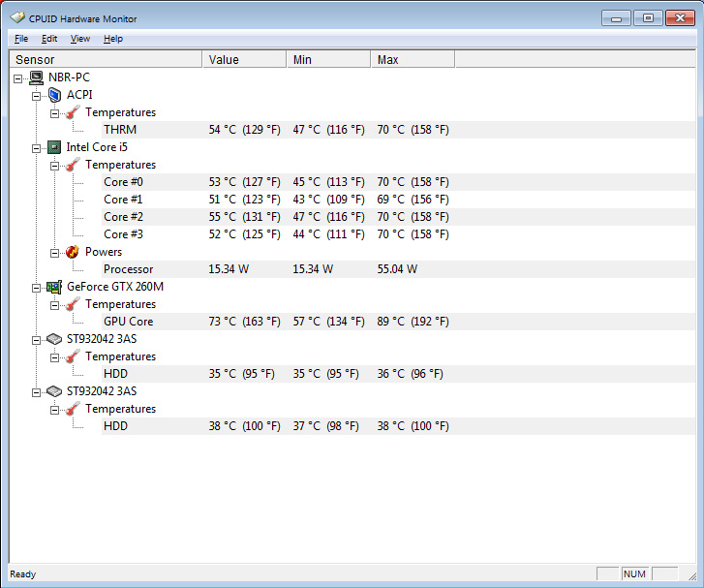Click the NBR-PC computer icon

[x=36, y=77]
